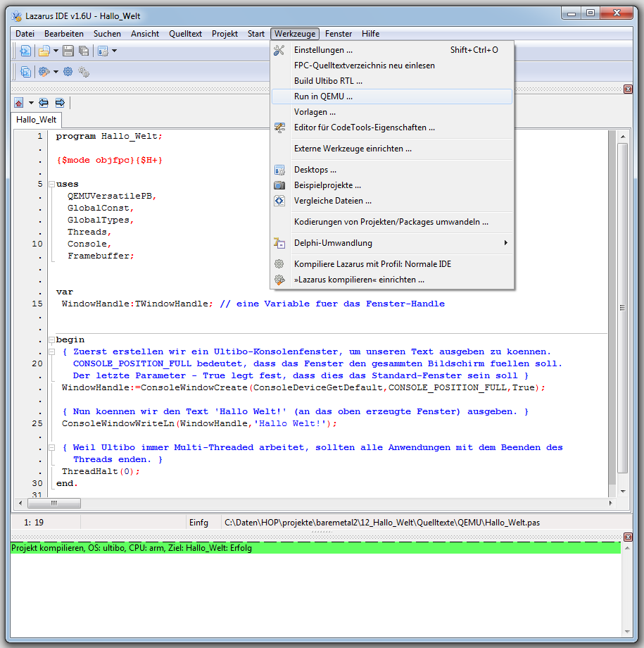Click the green 'Projekt kompilieren ... Erfolg' message

click(x=315, y=548)
